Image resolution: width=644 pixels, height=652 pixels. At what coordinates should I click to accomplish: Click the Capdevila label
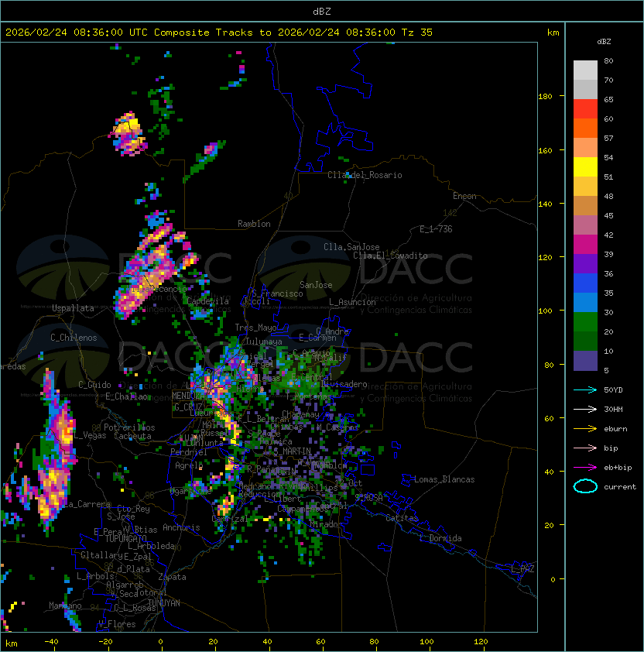tap(207, 301)
